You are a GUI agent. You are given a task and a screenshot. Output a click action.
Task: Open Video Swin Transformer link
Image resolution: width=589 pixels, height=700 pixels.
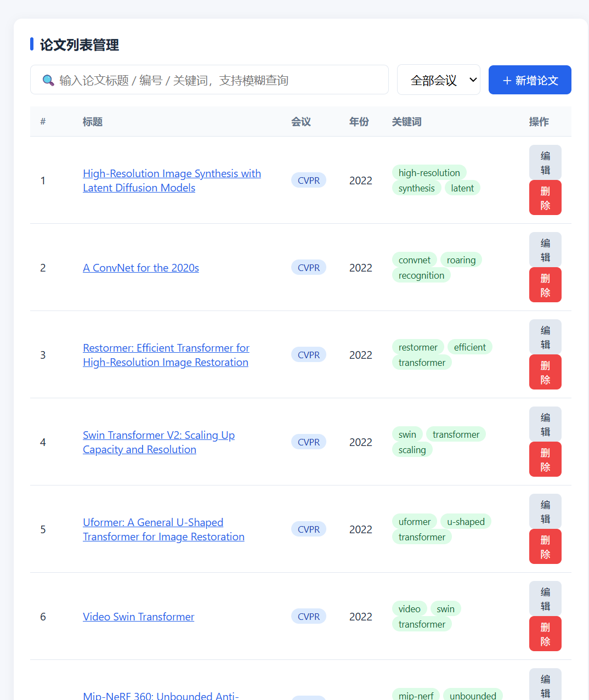(x=139, y=617)
